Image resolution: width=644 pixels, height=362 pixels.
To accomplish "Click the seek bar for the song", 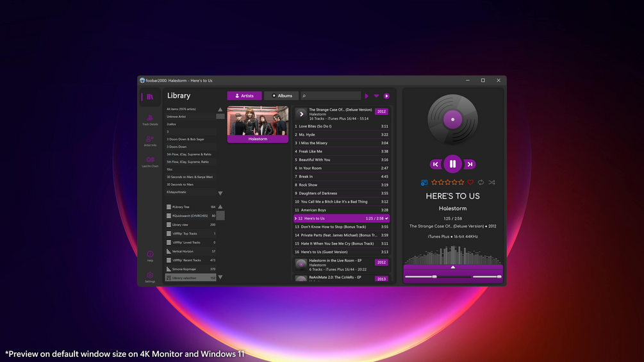I will 438,277.
